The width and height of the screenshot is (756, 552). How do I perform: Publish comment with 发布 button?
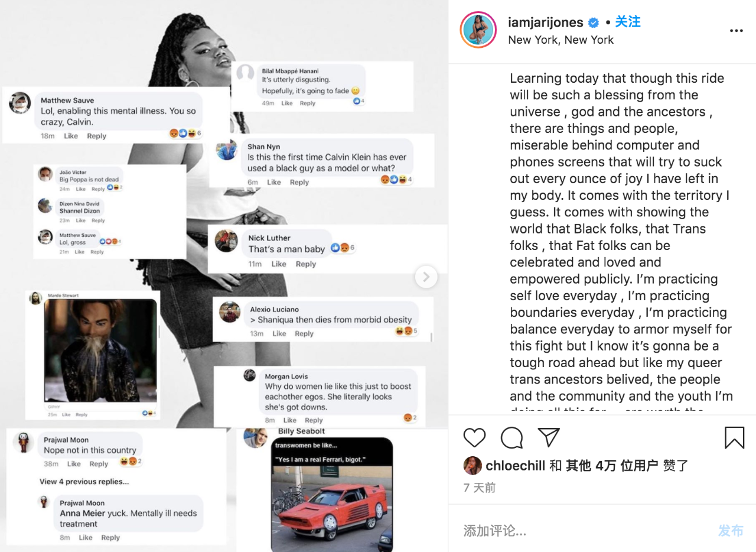(x=731, y=530)
